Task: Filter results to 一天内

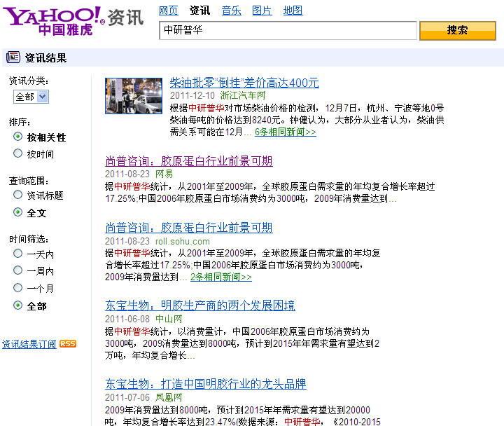Action: [17, 254]
